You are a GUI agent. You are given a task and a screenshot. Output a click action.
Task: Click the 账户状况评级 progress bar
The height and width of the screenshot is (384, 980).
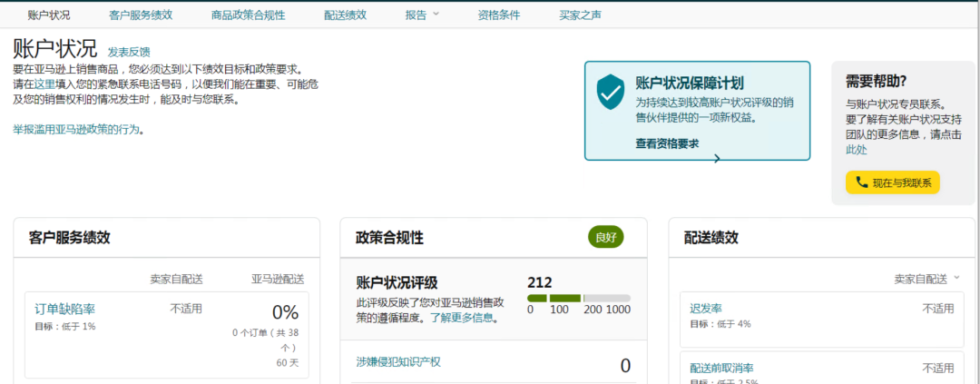(x=579, y=299)
